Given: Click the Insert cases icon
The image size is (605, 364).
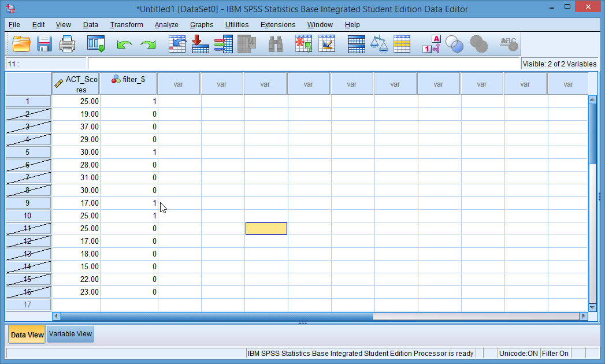Looking at the screenshot, I should 303,44.
